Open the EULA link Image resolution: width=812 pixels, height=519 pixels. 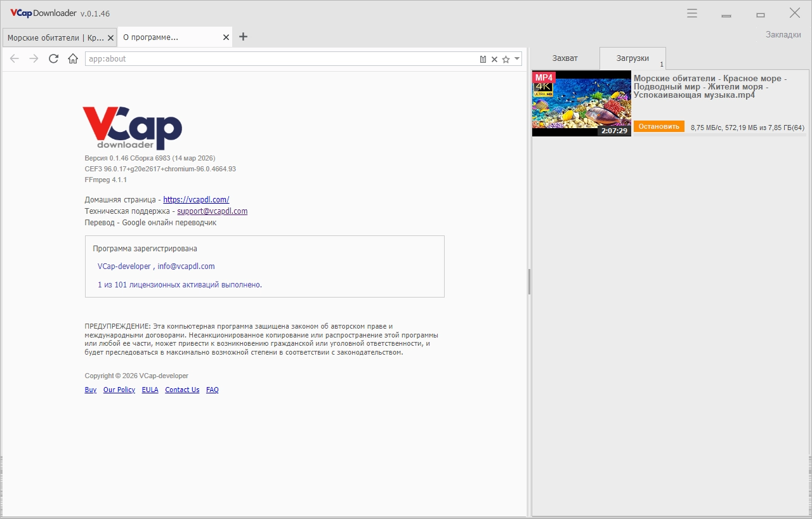150,390
